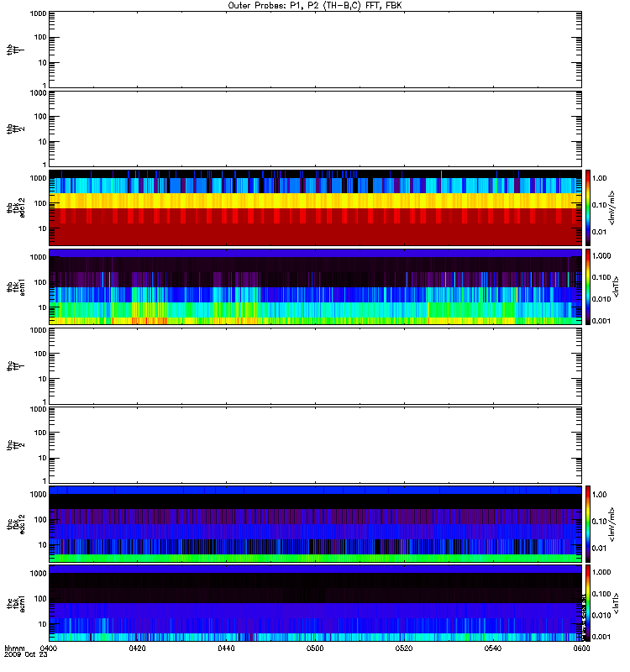Image resolution: width=630 pixels, height=672 pixels.
Task: Click '1.000' on the thb scm1 colorbar scale
Action: coord(601,256)
